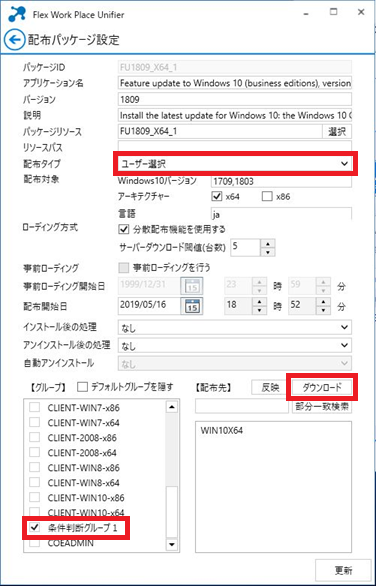Screen dimensions: 376x586
Task: Toggle the x64 architecture checkbox
Action: point(217,197)
